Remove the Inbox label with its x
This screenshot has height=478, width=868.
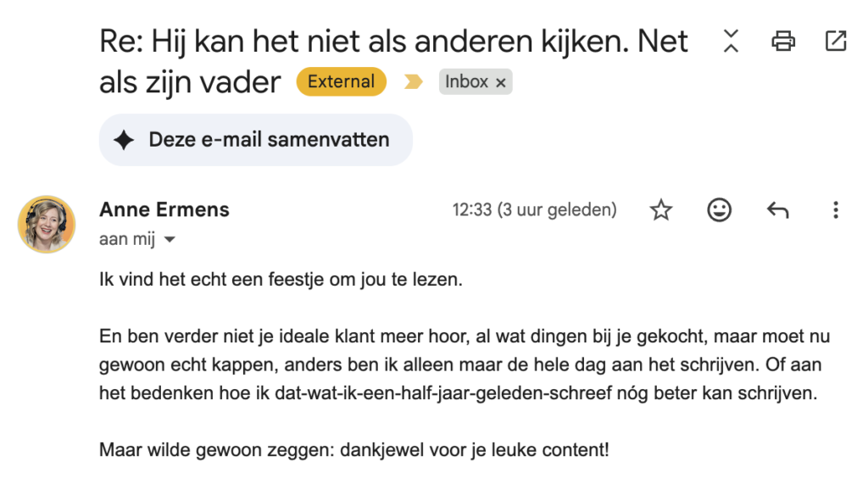point(500,82)
